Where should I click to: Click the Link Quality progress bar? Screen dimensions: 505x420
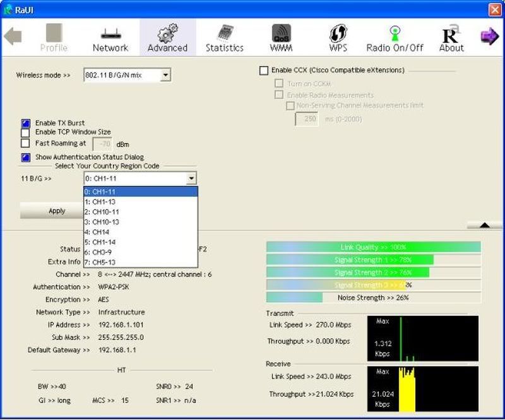point(373,247)
